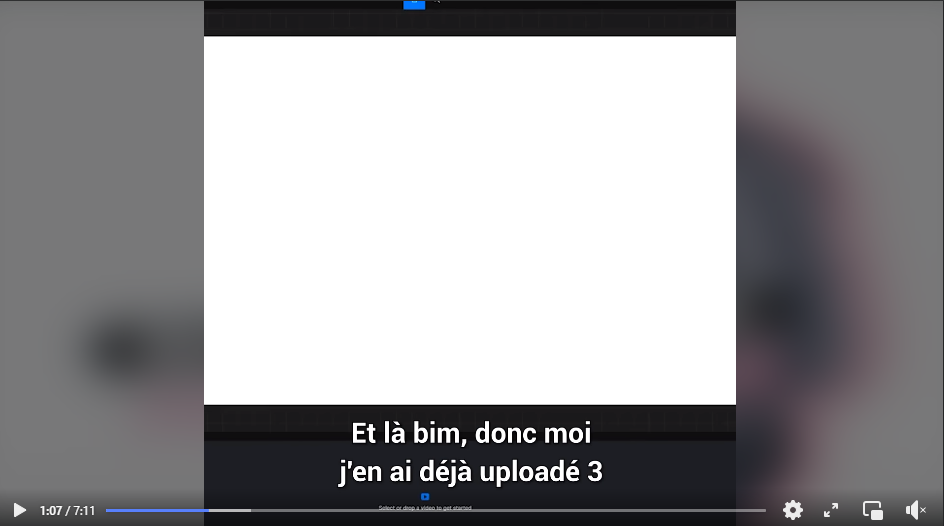This screenshot has width=944, height=526.
Task: Click the Play button to resume video
Action: (x=19, y=510)
